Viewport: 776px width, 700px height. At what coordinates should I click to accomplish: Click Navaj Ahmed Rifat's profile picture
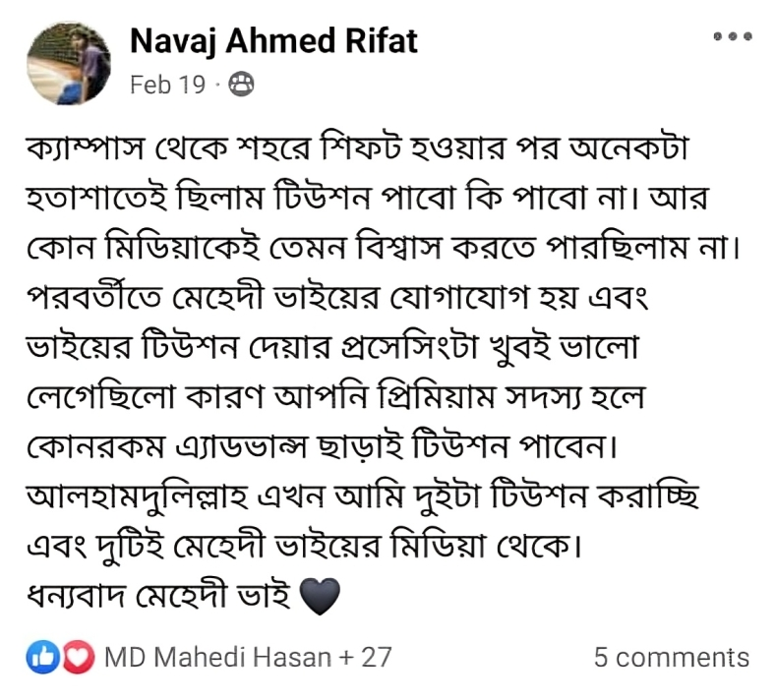click(69, 63)
